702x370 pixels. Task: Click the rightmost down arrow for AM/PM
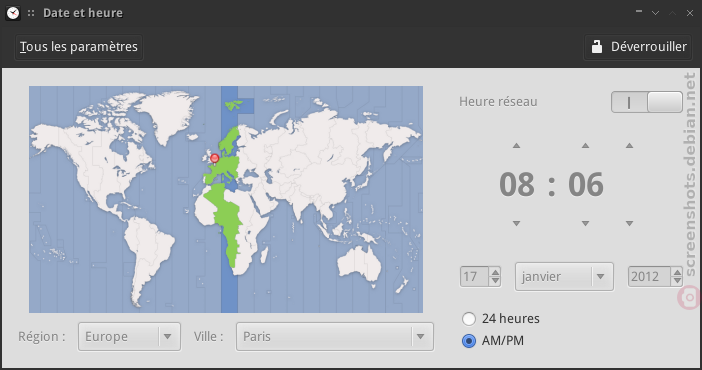pos(629,223)
